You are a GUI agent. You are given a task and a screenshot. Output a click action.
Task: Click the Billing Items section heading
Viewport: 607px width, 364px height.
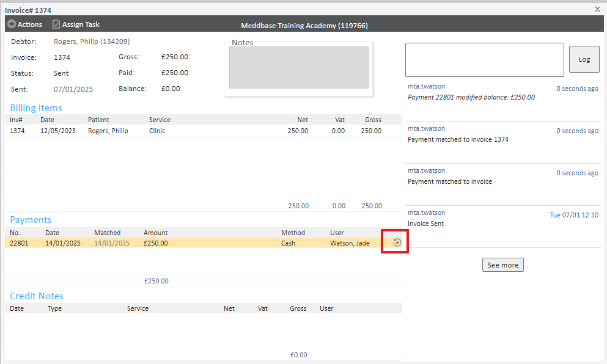[36, 108]
